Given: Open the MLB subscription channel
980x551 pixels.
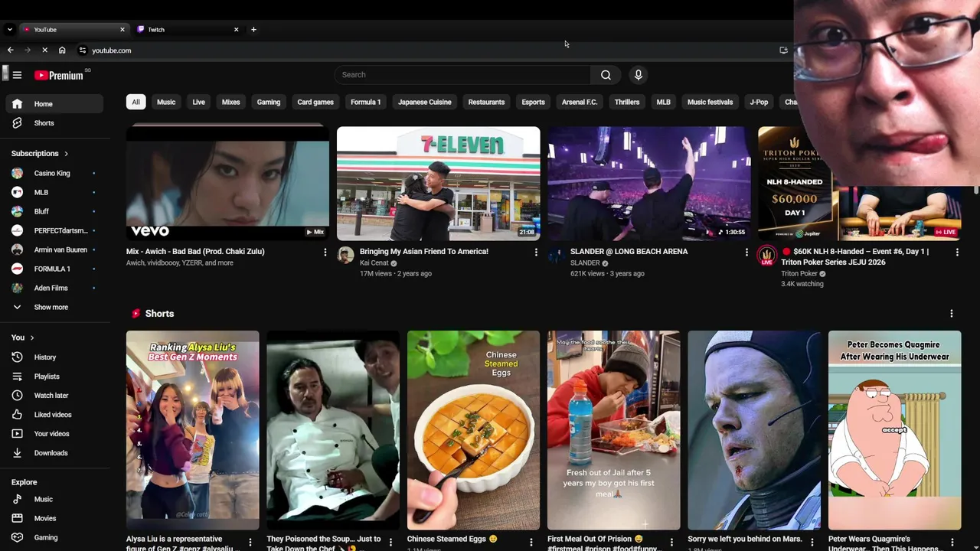Looking at the screenshot, I should [54, 192].
